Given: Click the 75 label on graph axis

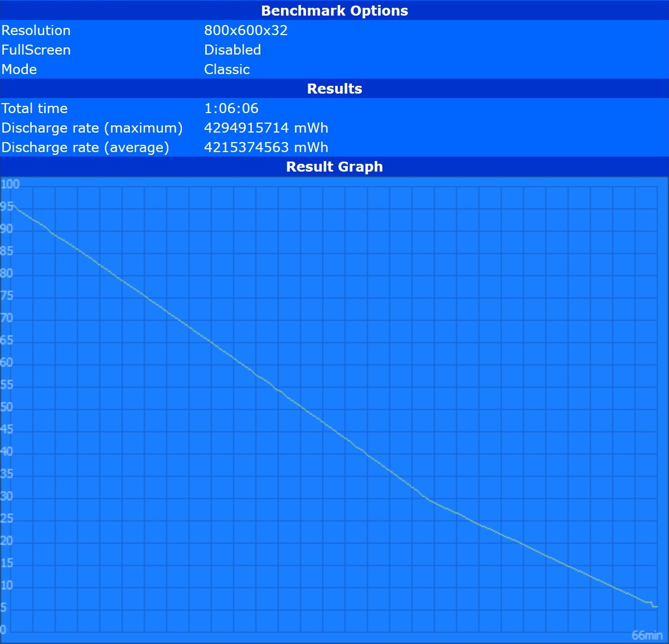Looking at the screenshot, I should pyautogui.click(x=7, y=296).
